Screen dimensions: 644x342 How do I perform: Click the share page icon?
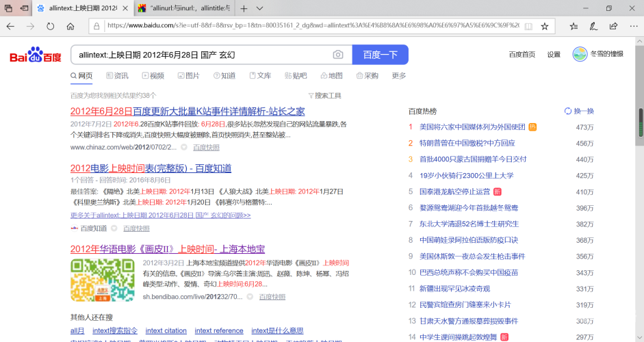[613, 26]
